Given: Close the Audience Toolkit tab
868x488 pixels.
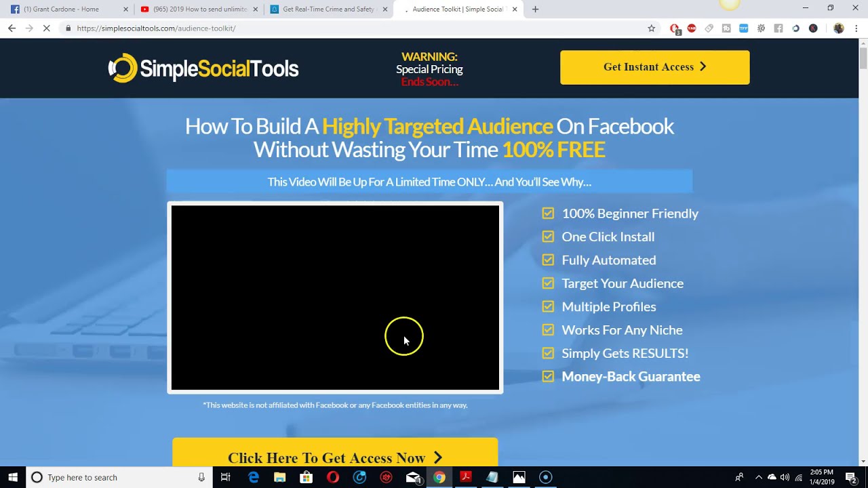Looking at the screenshot, I should pos(515,9).
